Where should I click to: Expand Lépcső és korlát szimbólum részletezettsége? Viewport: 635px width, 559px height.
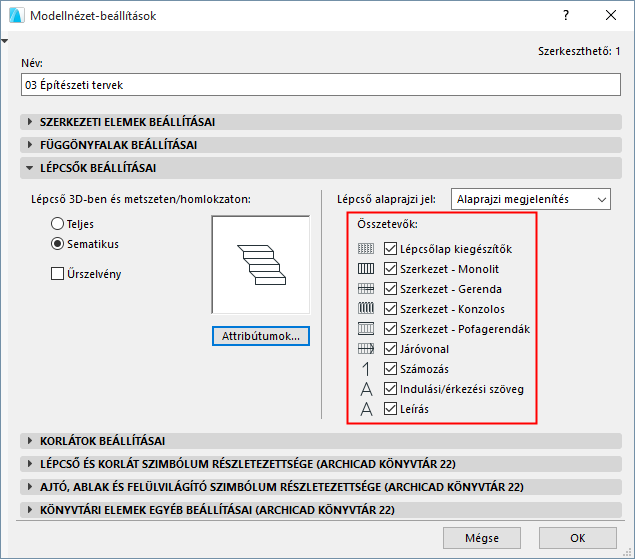click(321, 464)
